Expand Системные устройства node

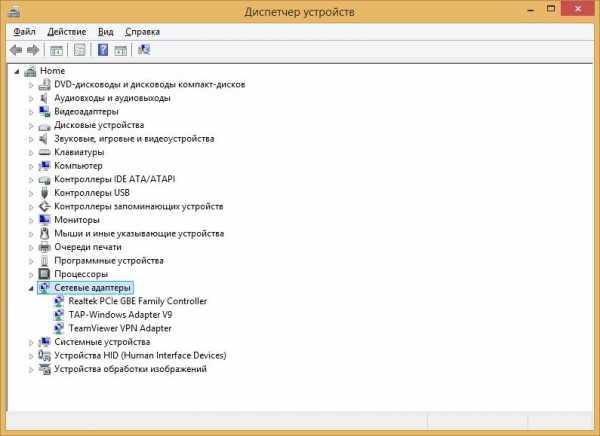tap(31, 342)
